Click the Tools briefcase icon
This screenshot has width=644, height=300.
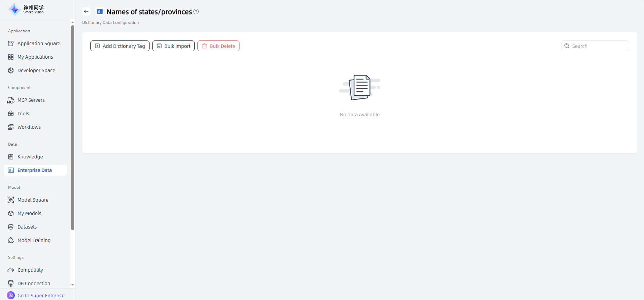pyautogui.click(x=11, y=114)
